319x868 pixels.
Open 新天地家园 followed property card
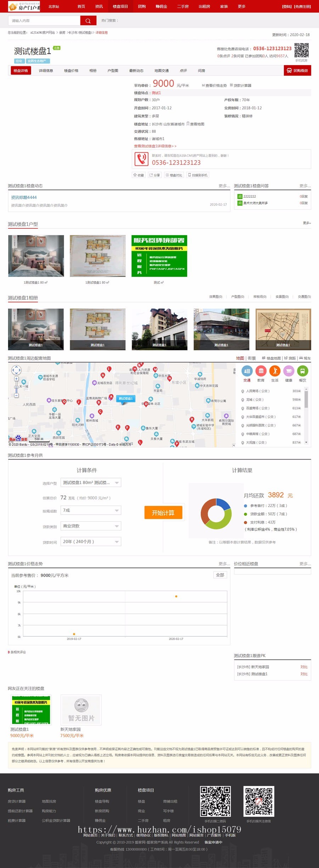tap(81, 716)
